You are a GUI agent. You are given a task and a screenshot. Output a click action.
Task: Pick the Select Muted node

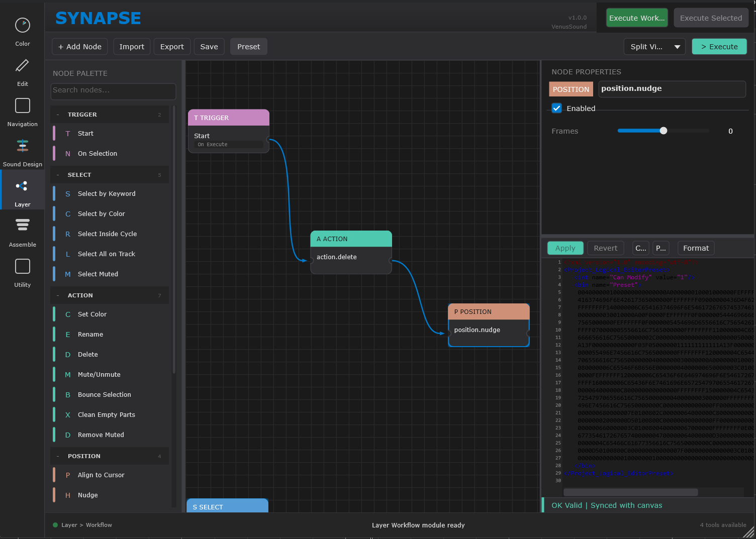[111, 274]
